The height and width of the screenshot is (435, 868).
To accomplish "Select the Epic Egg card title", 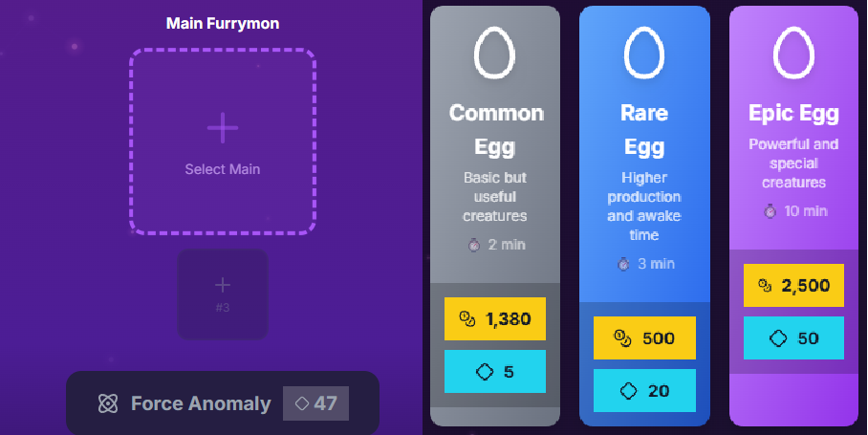I will pos(793,114).
